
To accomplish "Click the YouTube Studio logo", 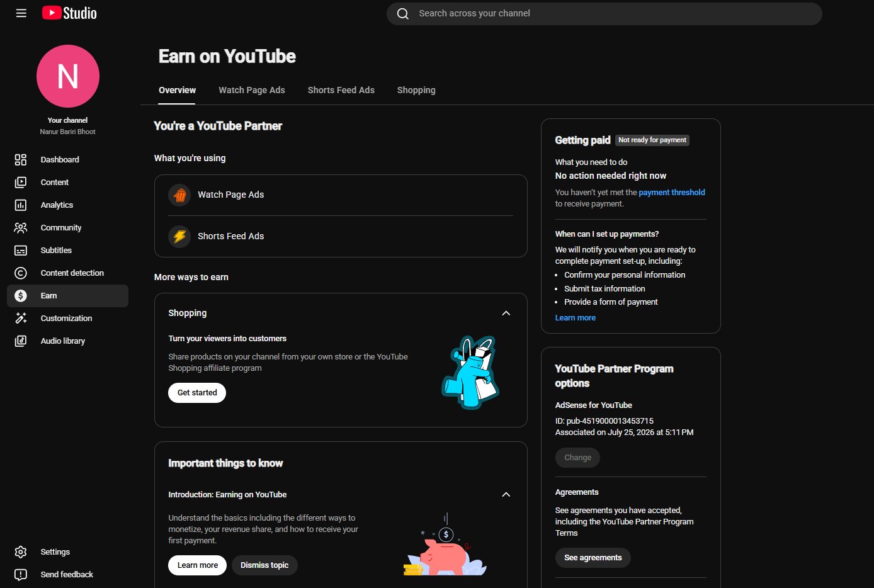I will point(69,13).
